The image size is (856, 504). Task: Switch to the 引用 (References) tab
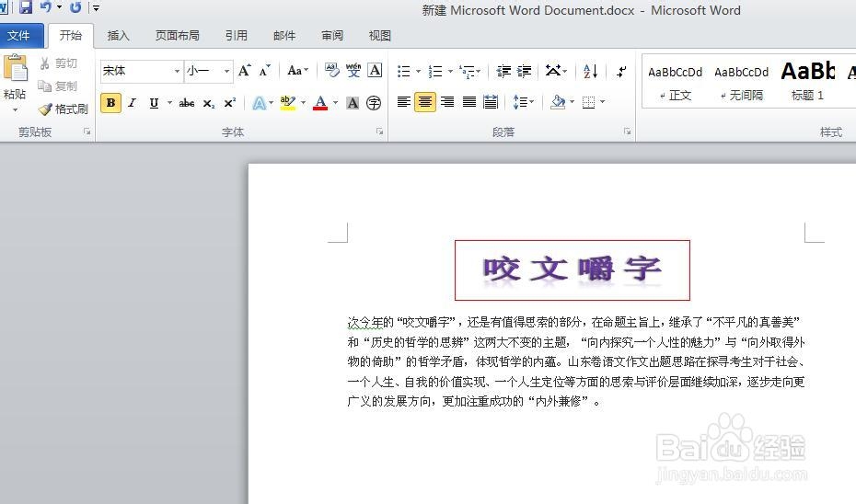(x=237, y=36)
